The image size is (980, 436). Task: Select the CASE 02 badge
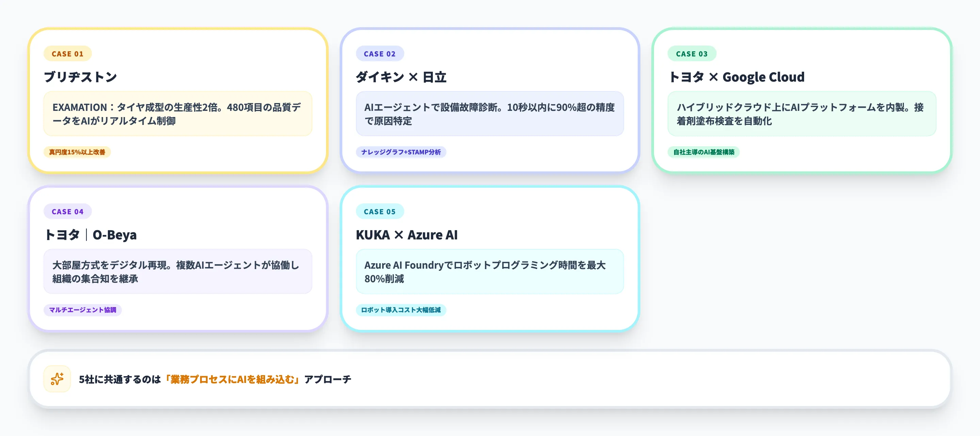point(380,54)
